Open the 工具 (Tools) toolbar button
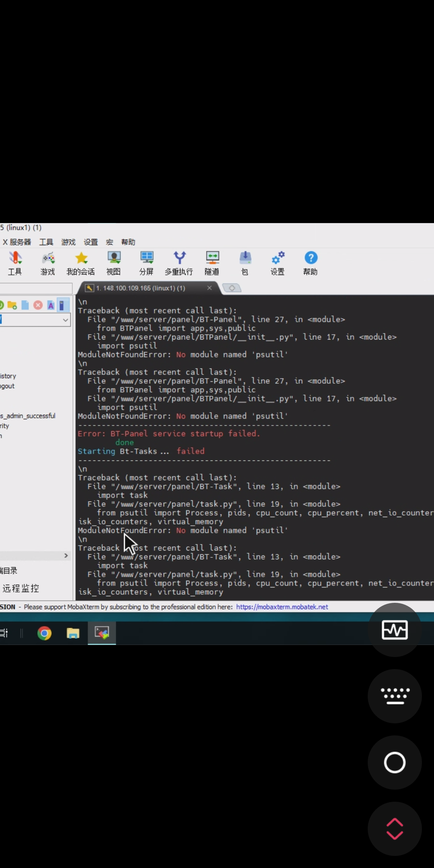The width and height of the screenshot is (434, 868). (x=15, y=263)
